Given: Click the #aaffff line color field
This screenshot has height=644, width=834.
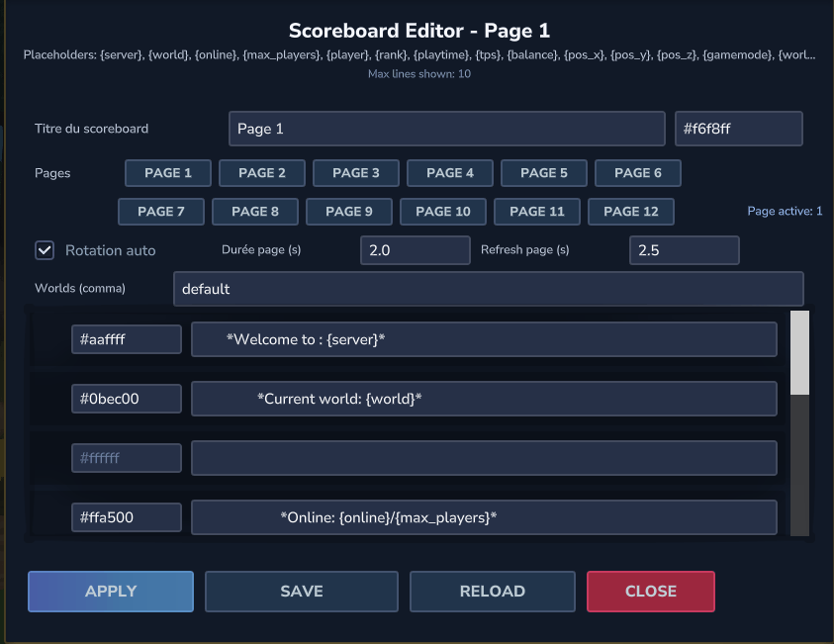Looking at the screenshot, I should coord(127,339).
